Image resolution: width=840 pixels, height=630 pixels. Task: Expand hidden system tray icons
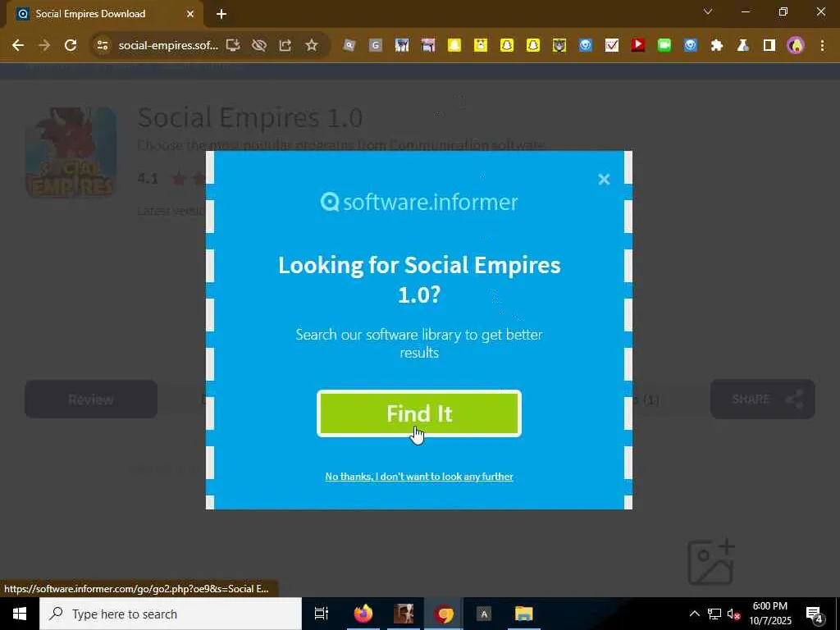coord(694,614)
